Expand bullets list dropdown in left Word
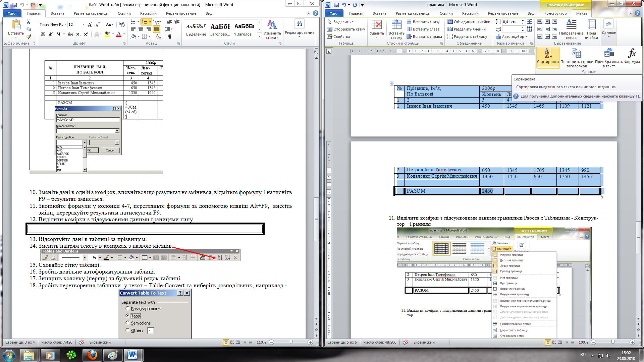 [x=138, y=22]
